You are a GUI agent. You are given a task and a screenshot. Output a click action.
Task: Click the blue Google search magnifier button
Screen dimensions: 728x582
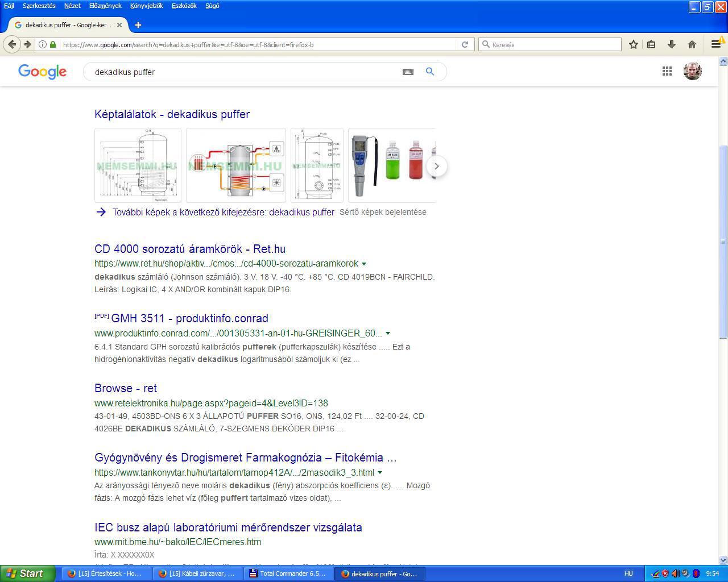[430, 72]
